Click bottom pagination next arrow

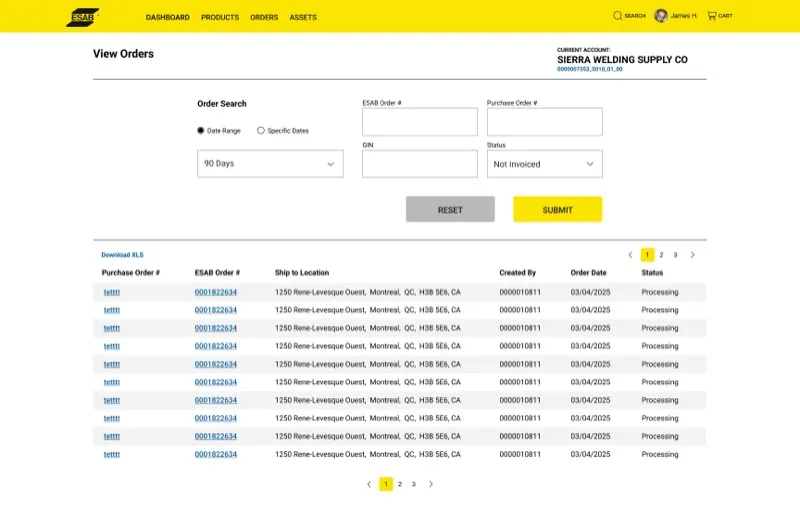(x=431, y=484)
